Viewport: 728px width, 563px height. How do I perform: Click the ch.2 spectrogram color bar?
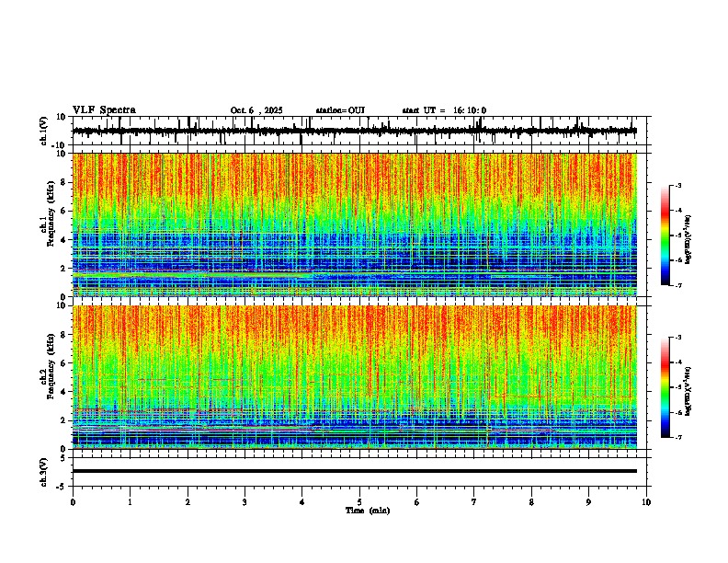tap(665, 387)
